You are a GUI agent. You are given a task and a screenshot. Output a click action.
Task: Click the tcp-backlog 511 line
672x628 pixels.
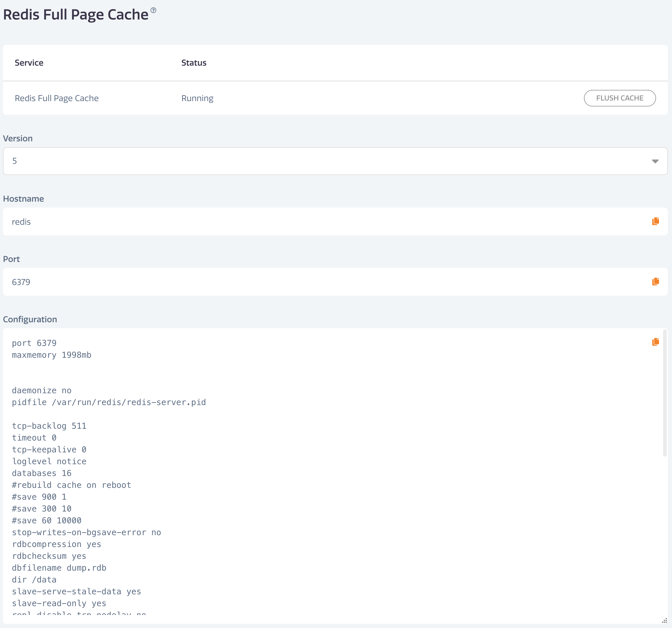tap(49, 426)
